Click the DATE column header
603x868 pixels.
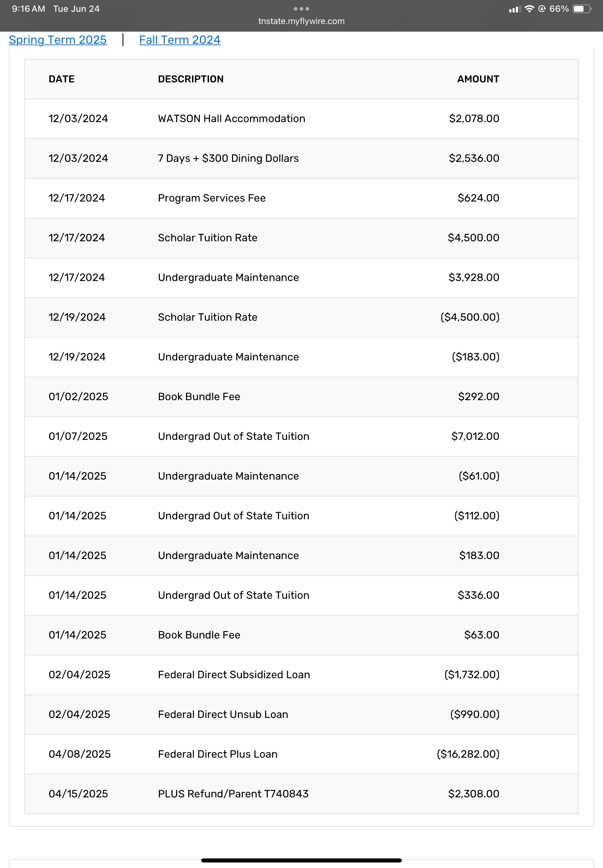61,79
